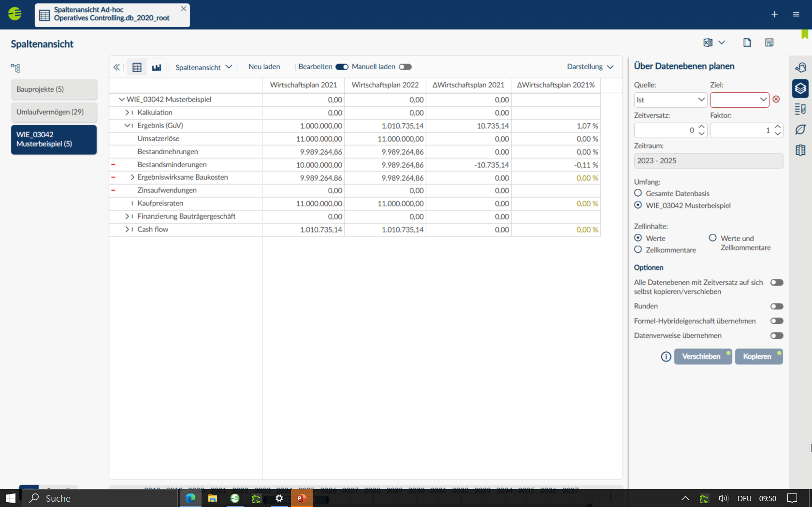Select WIE_03042 Musterbeispiel radio under Umfang
The width and height of the screenshot is (812, 507).
638,205
